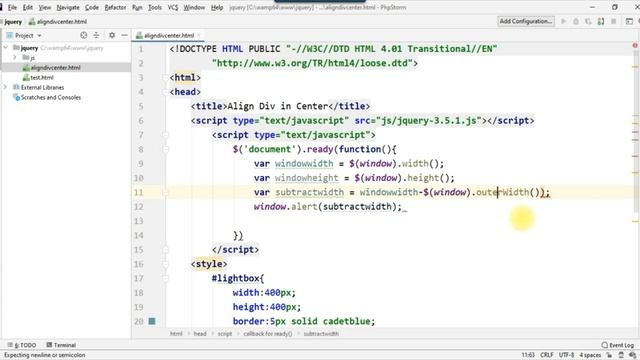Click line number 12 in gutter
Image resolution: width=640 pixels, height=360 pixels.
[139, 207]
